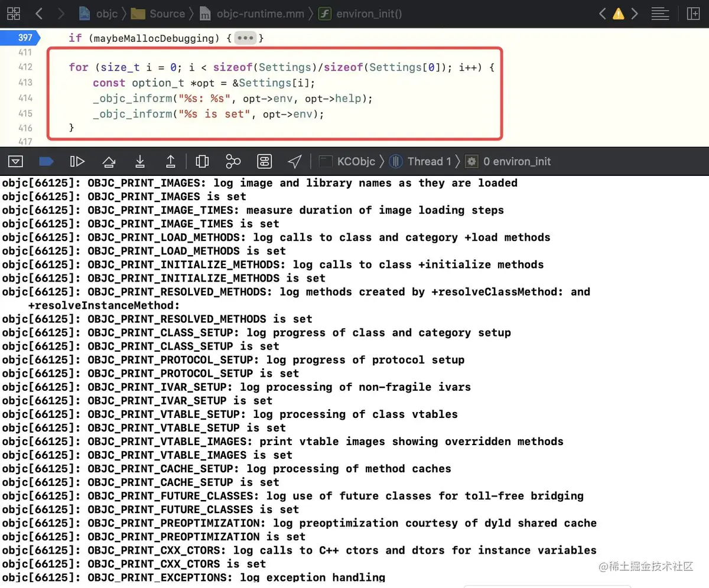The width and height of the screenshot is (709, 588).
Task: Continue program execution
Action: pyautogui.click(x=77, y=161)
